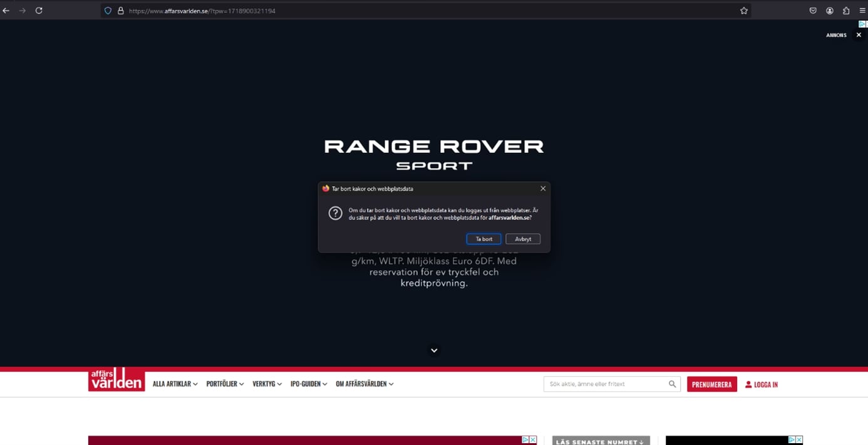Click the magnifying glass search icon
Screen dimensions: 868x445
click(x=672, y=384)
